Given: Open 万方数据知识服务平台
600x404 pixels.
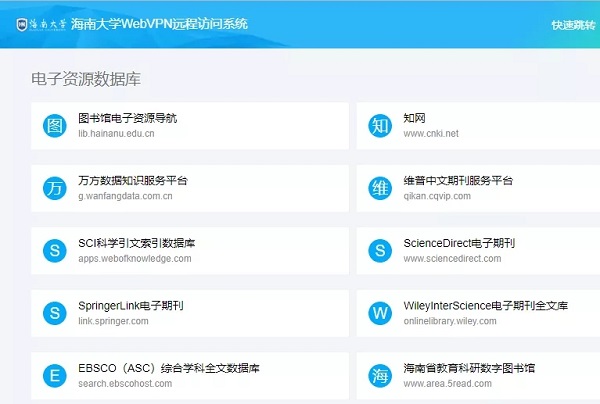Looking at the screenshot, I should click(x=133, y=181).
